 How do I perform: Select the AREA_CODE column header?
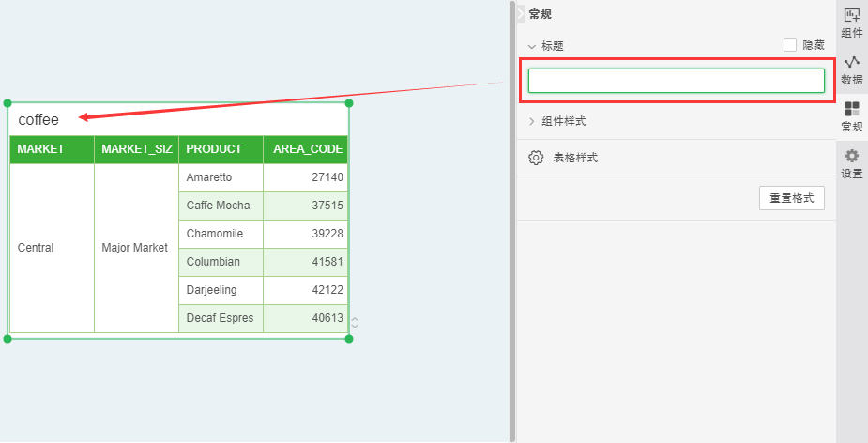(305, 149)
